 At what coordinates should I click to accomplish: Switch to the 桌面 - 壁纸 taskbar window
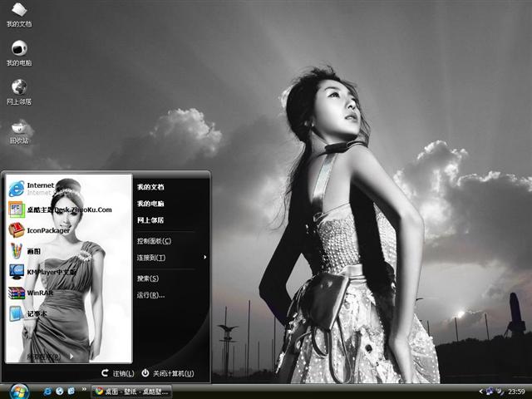(131, 392)
